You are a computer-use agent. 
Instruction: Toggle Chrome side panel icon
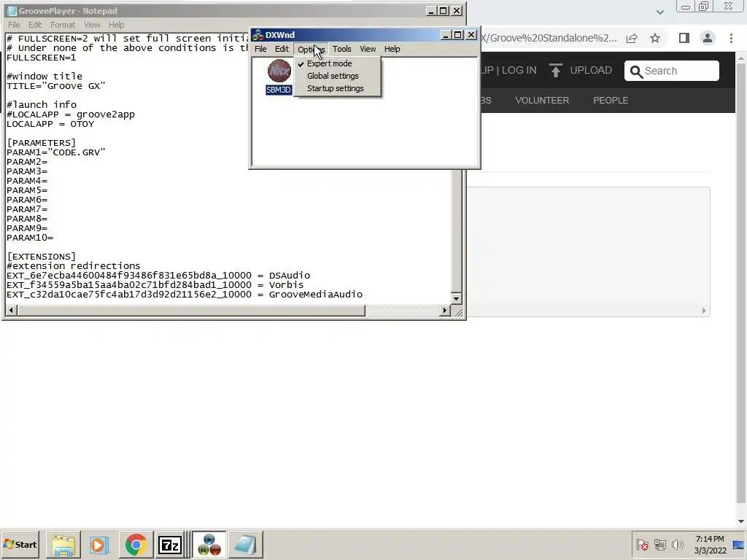[x=684, y=38]
